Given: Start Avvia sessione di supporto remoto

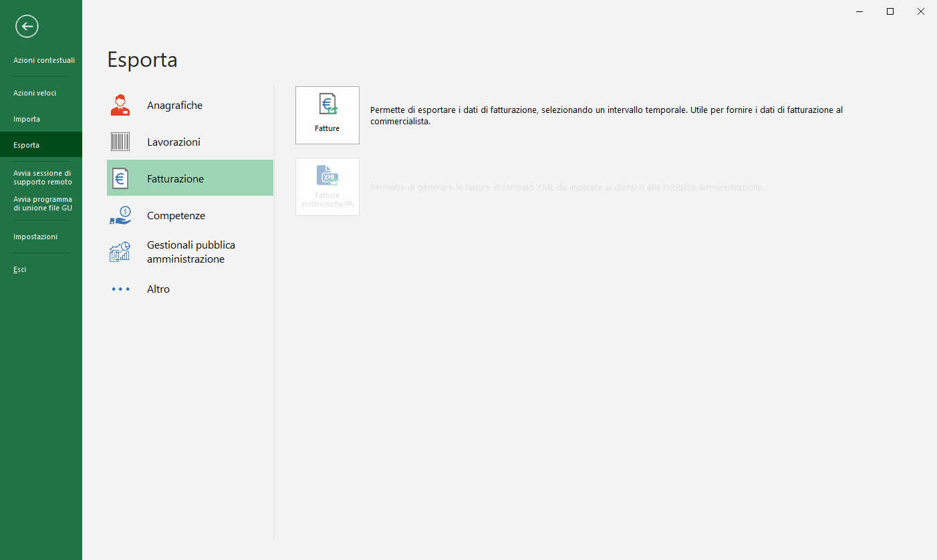Looking at the screenshot, I should [43, 178].
